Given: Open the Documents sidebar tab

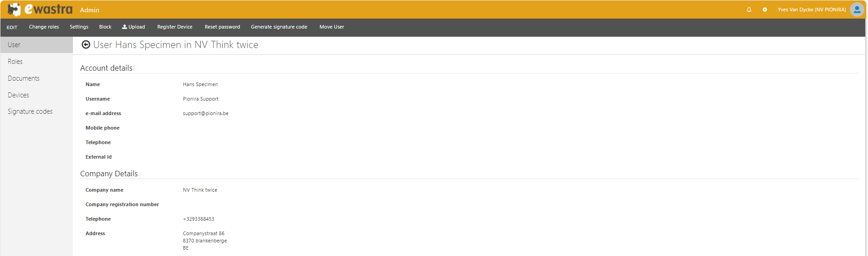Looking at the screenshot, I should click(x=36, y=78).
